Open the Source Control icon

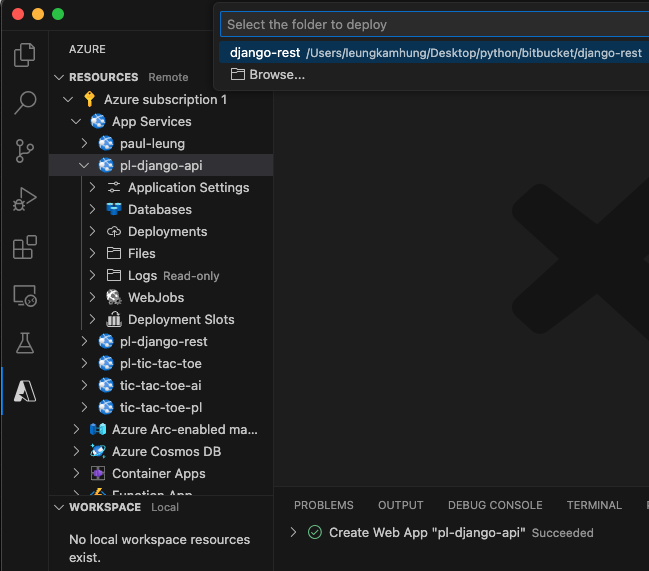coord(24,151)
